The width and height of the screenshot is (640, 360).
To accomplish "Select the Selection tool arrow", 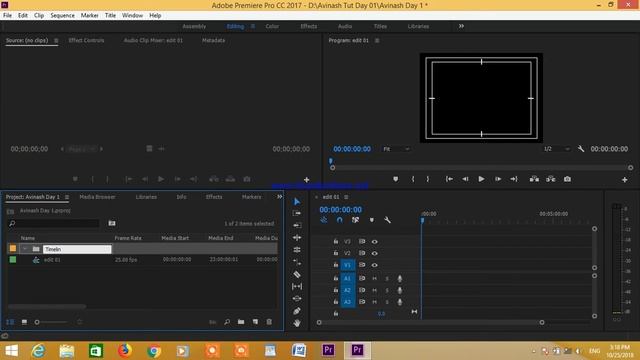I will [x=297, y=202].
